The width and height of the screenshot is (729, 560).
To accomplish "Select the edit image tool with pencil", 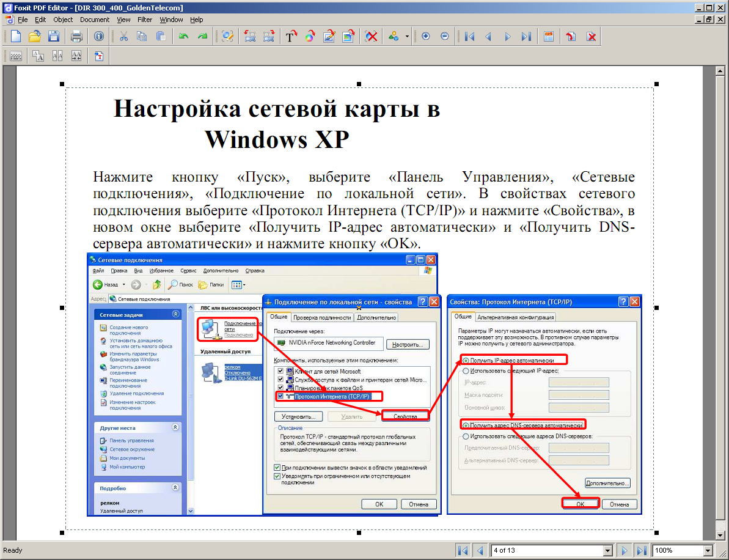I will pos(329,36).
